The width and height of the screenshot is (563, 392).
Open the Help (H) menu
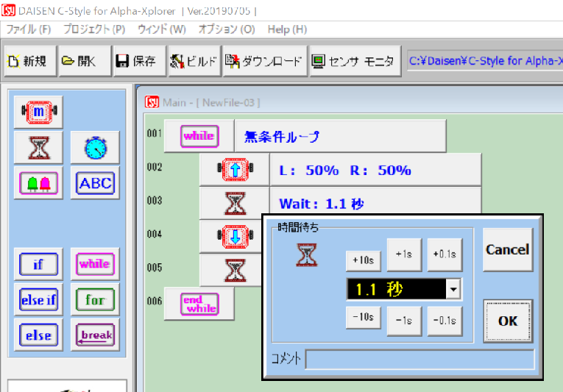click(x=287, y=29)
